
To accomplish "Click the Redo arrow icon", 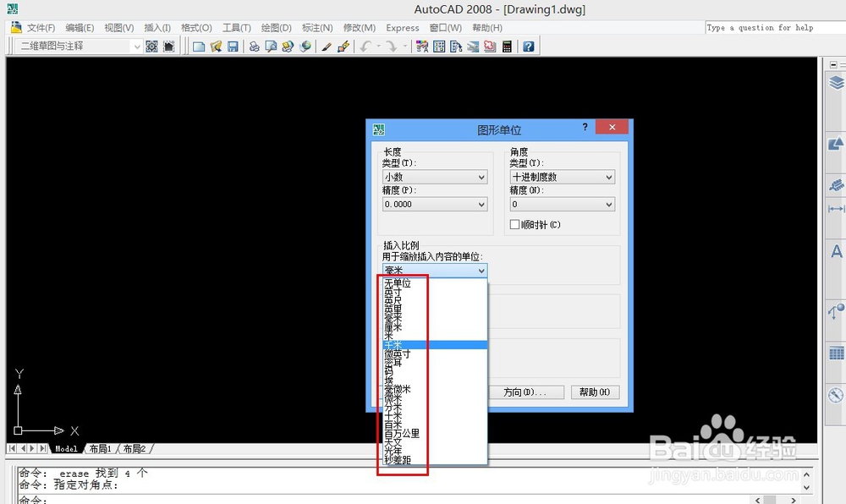I will click(392, 47).
